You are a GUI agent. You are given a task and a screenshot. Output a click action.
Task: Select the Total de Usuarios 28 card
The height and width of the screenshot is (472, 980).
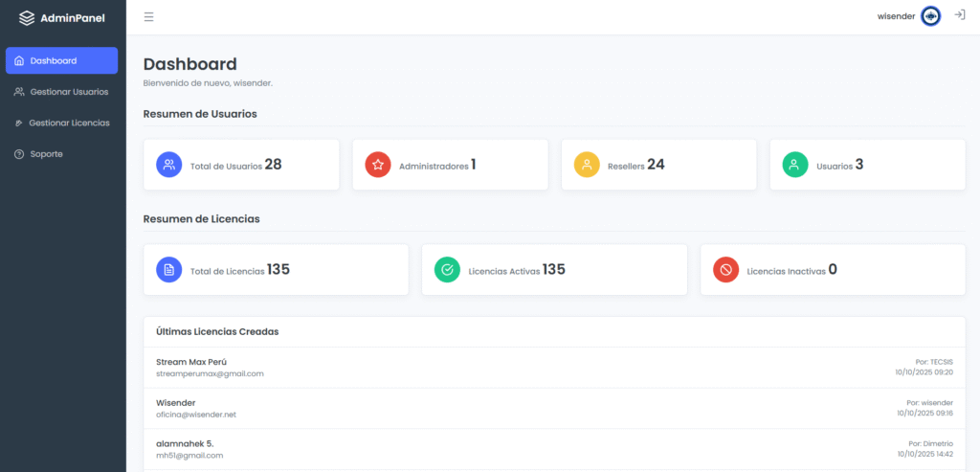pyautogui.click(x=241, y=165)
